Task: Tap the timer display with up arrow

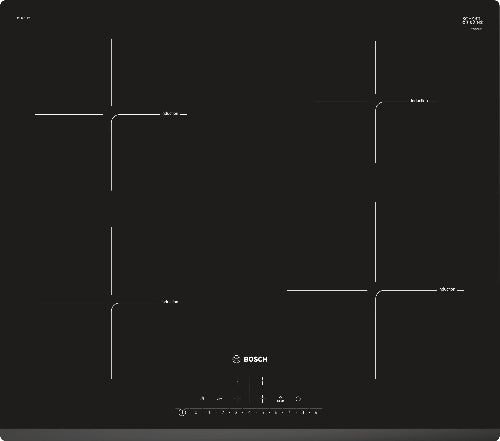Action: (x=280, y=399)
